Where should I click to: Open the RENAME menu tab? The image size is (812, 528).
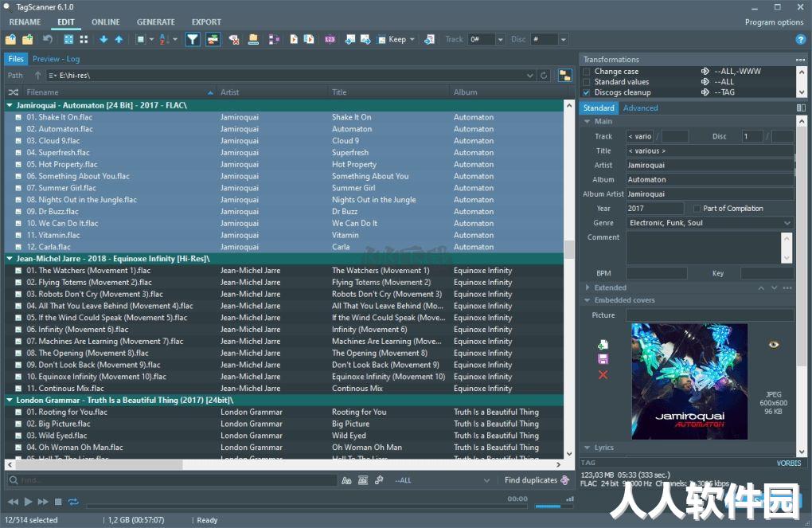click(x=25, y=22)
